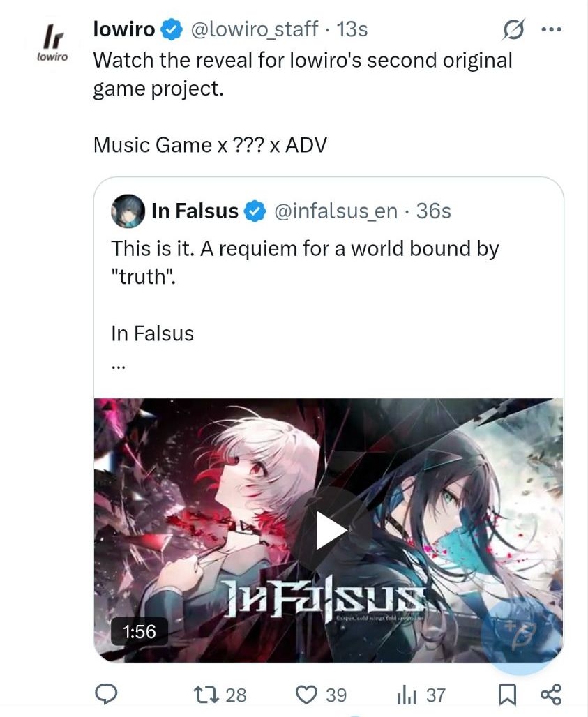Click the 36s quoted post timestamp
This screenshot has width=588, height=717.
point(433,211)
